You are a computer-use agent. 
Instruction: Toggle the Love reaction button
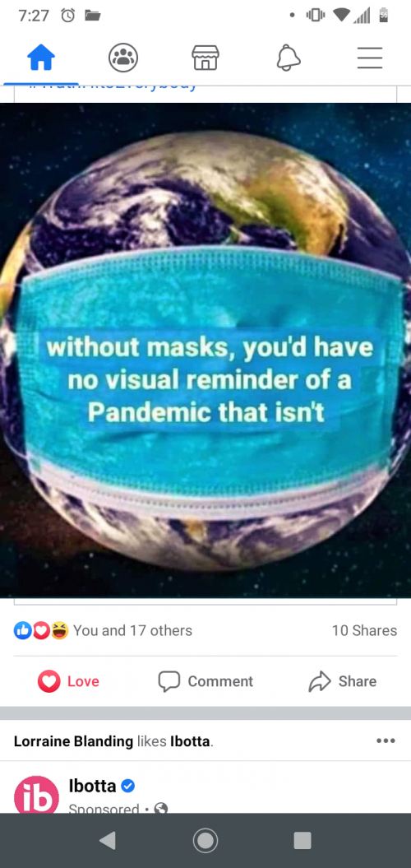[x=68, y=681]
